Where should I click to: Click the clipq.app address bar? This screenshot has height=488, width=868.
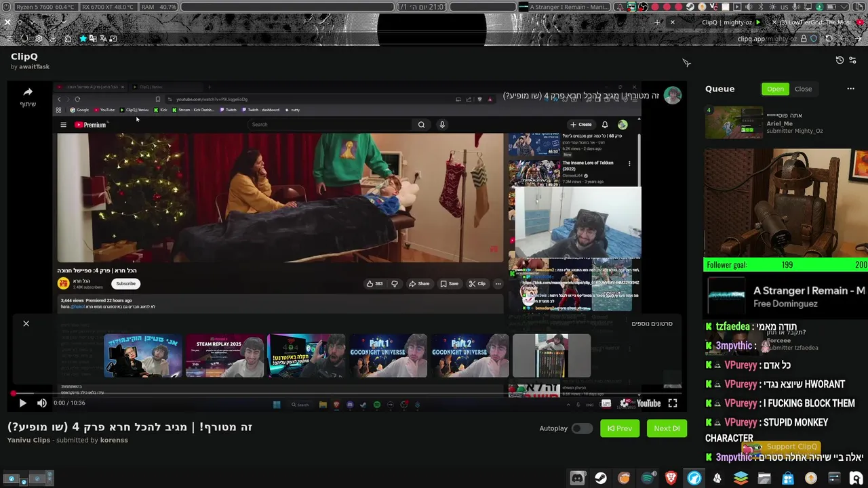(767, 39)
